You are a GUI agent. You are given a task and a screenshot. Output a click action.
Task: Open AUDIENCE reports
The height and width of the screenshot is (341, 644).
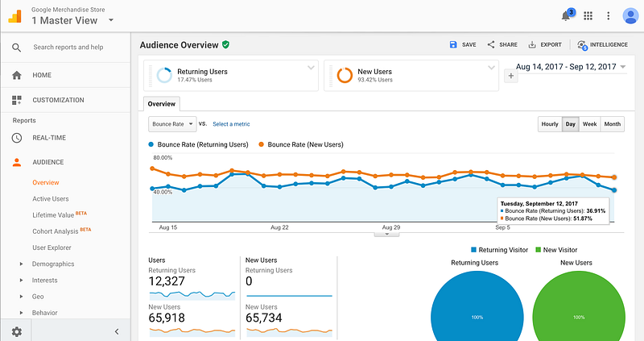pyautogui.click(x=48, y=162)
